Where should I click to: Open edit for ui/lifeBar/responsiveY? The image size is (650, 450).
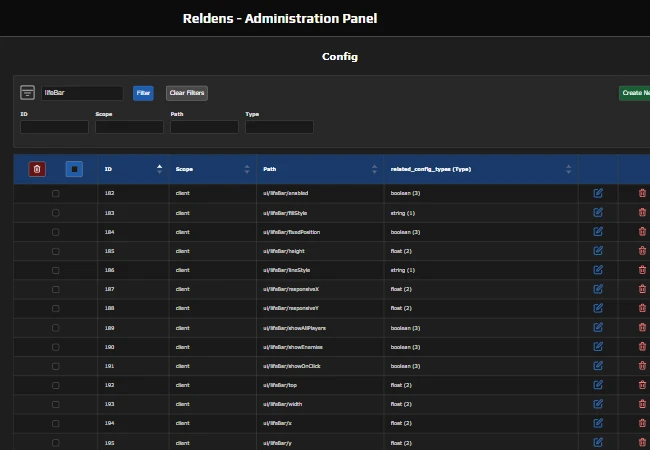point(598,308)
